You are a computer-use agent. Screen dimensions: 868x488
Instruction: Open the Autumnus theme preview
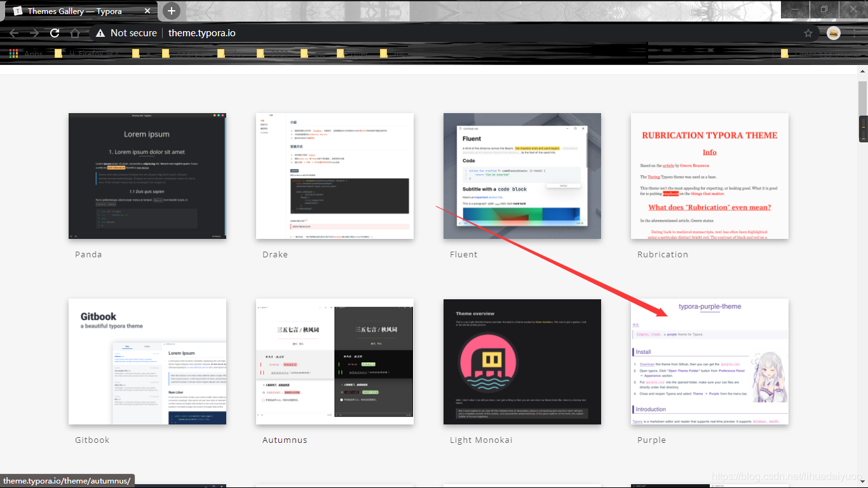[335, 362]
